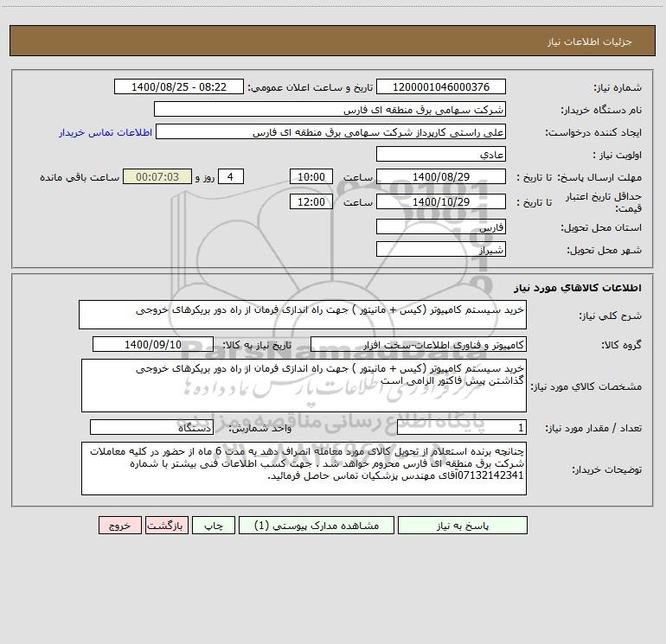The width and height of the screenshot is (666, 644).
Task: Click the استان محل تحویل field فارس
Action: [x=441, y=226]
